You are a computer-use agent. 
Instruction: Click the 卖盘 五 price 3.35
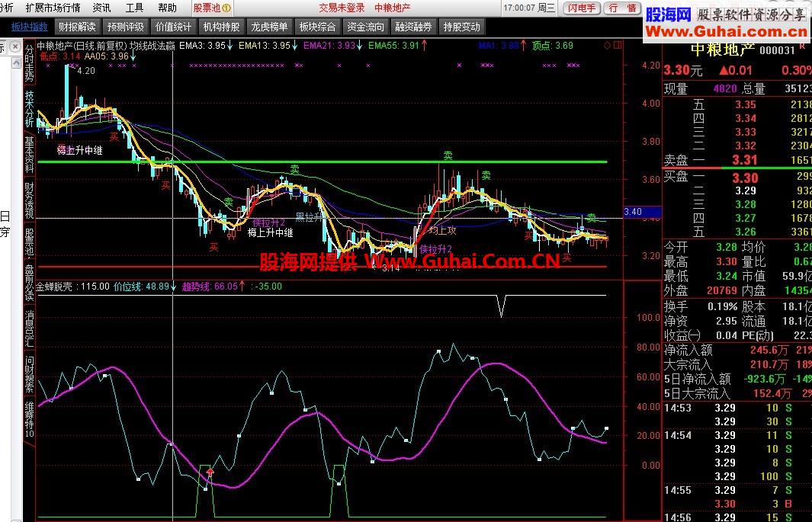[x=746, y=104]
